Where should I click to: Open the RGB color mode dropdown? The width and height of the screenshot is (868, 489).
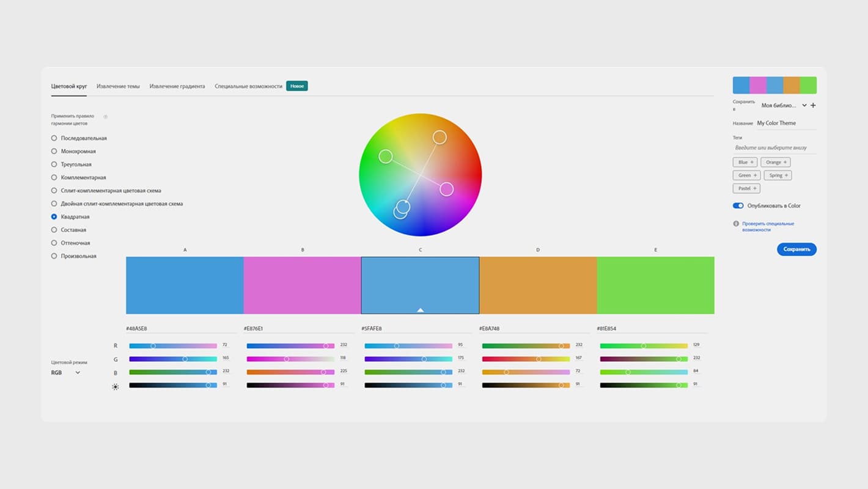click(65, 372)
